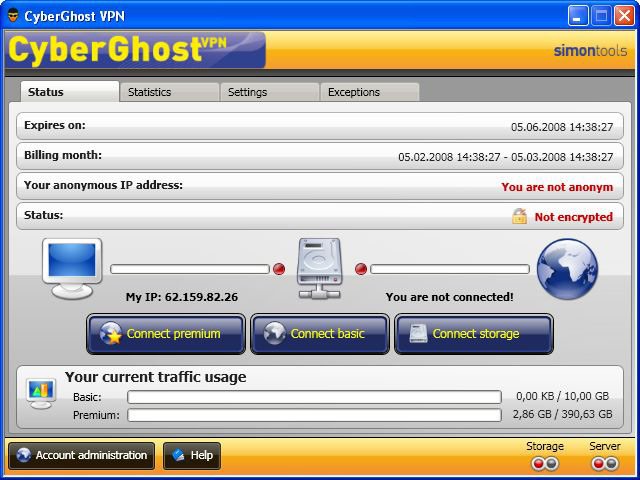Click the 'You are not anonym' message

[557, 187]
